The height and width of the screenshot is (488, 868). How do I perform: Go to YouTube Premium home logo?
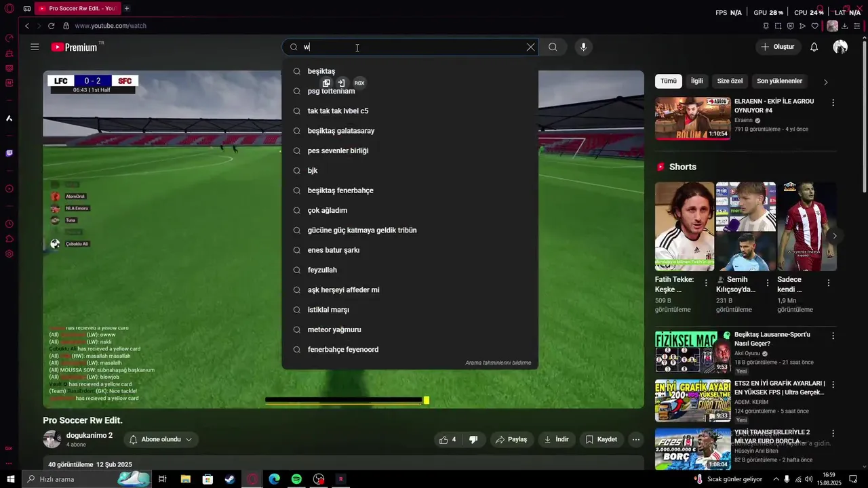pyautogui.click(x=75, y=47)
